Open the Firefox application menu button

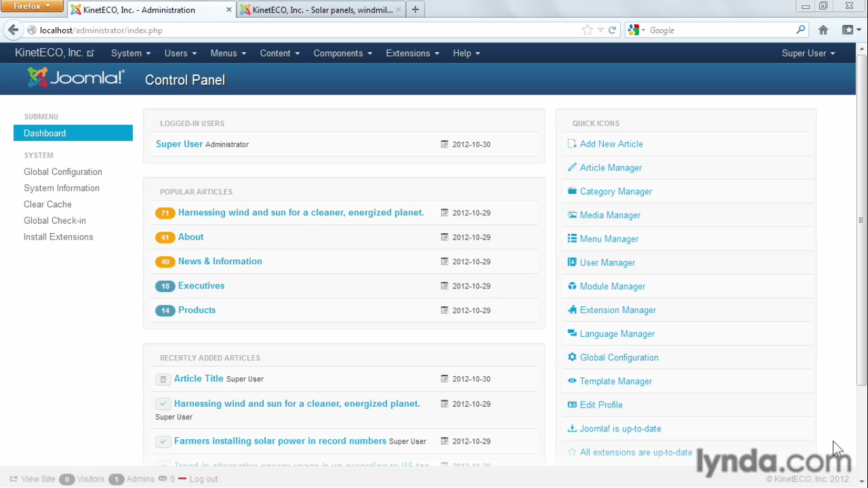click(32, 6)
